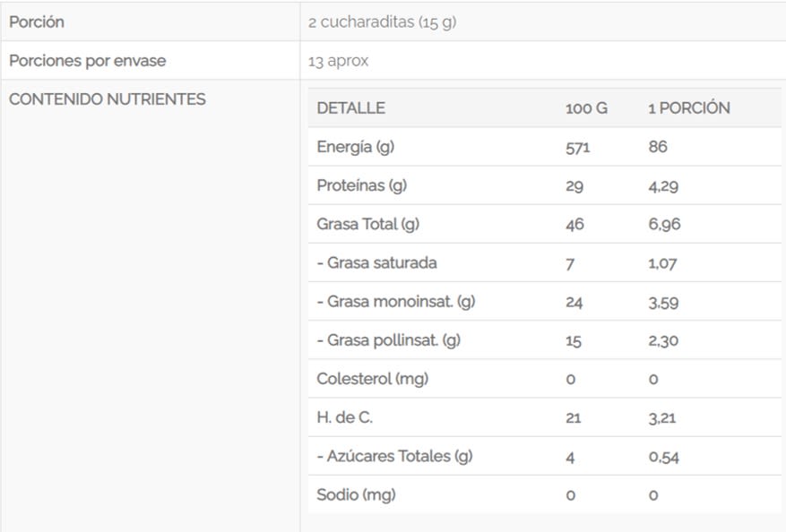Click the CONTENIDO NUTRIENTES heading
This screenshot has height=532, width=786.
point(108,99)
